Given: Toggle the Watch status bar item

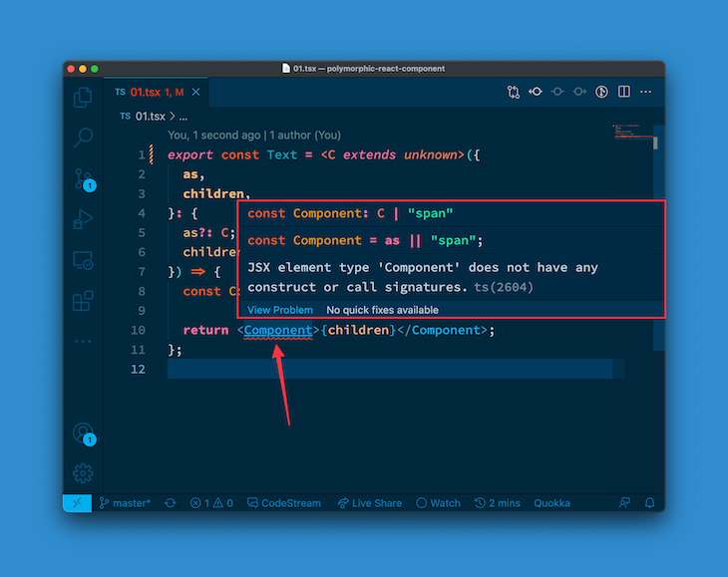Looking at the screenshot, I should tap(438, 503).
